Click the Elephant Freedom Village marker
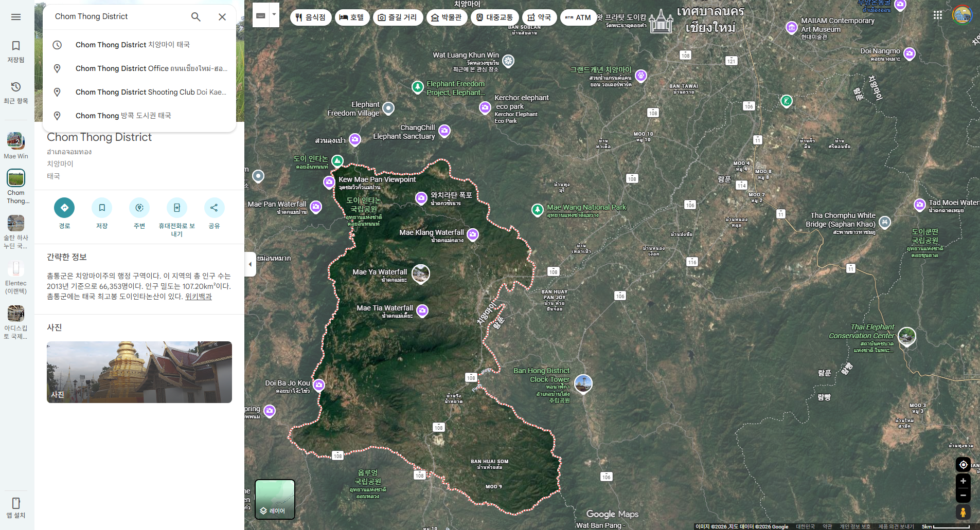Viewport: 980px width, 530px height. (388, 108)
